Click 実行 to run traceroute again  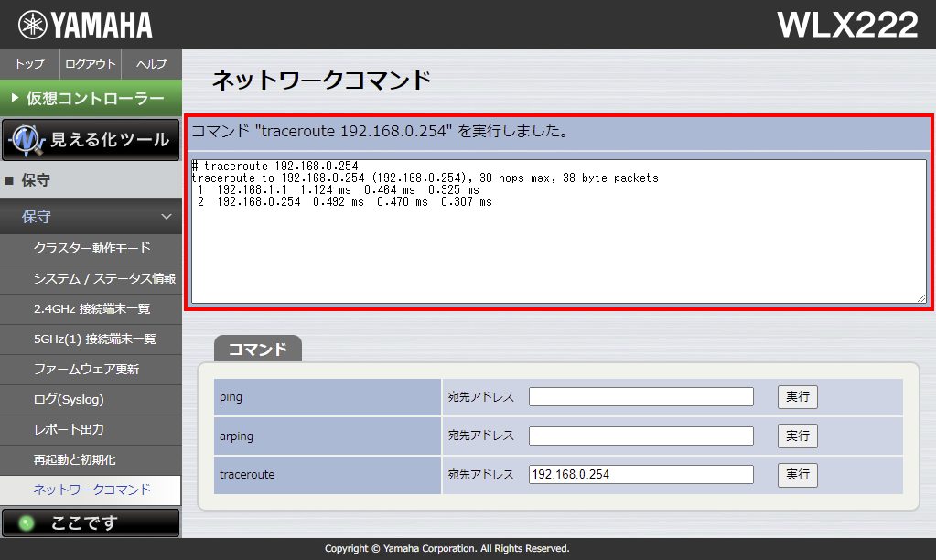[x=796, y=474]
